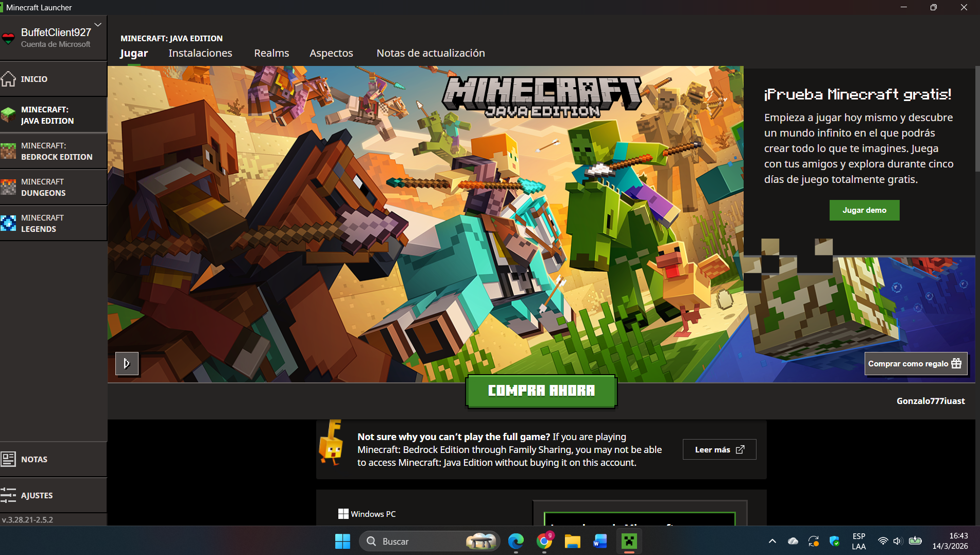Image resolution: width=980 pixels, height=555 pixels.
Task: Open the Wi-Fi network tray icon
Action: [x=883, y=541]
